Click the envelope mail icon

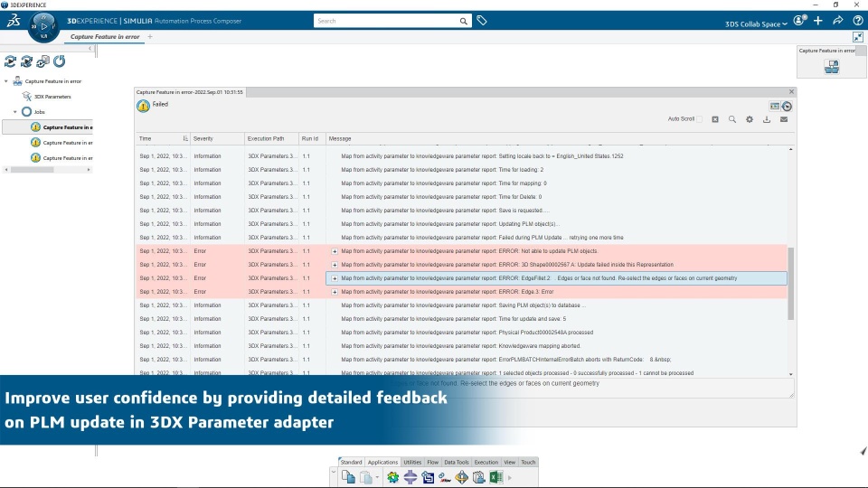784,119
